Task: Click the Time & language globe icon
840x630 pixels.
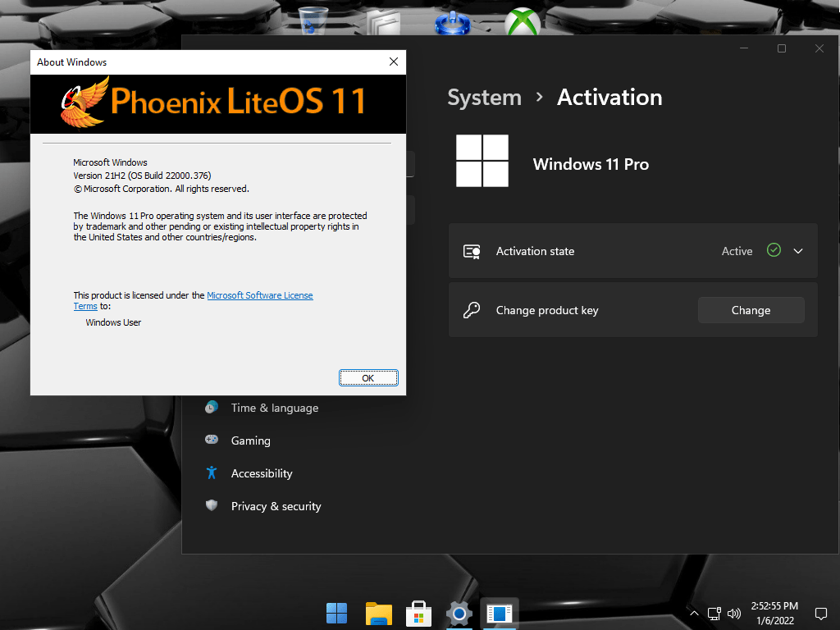Action: coord(212,407)
